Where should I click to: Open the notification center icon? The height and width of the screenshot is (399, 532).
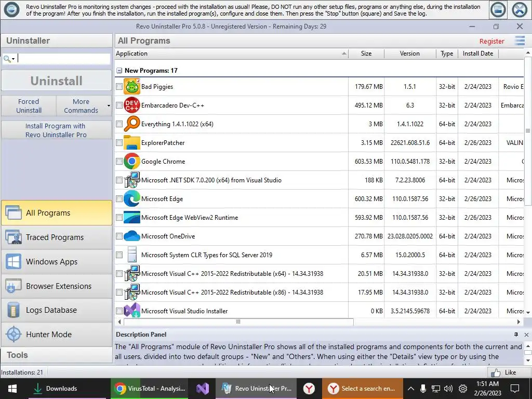515,389
